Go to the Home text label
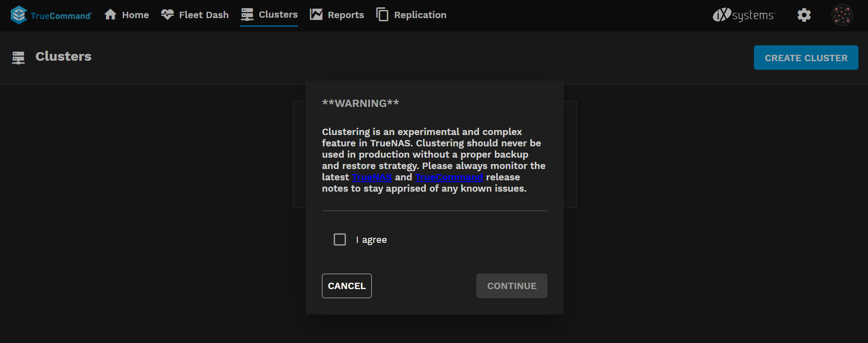This screenshot has width=868, height=343. click(135, 15)
